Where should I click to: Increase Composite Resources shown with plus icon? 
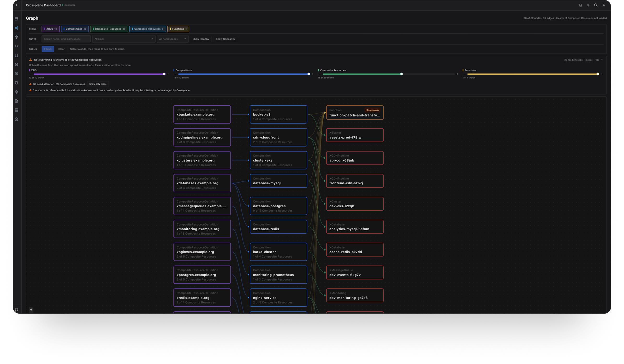[457, 74]
